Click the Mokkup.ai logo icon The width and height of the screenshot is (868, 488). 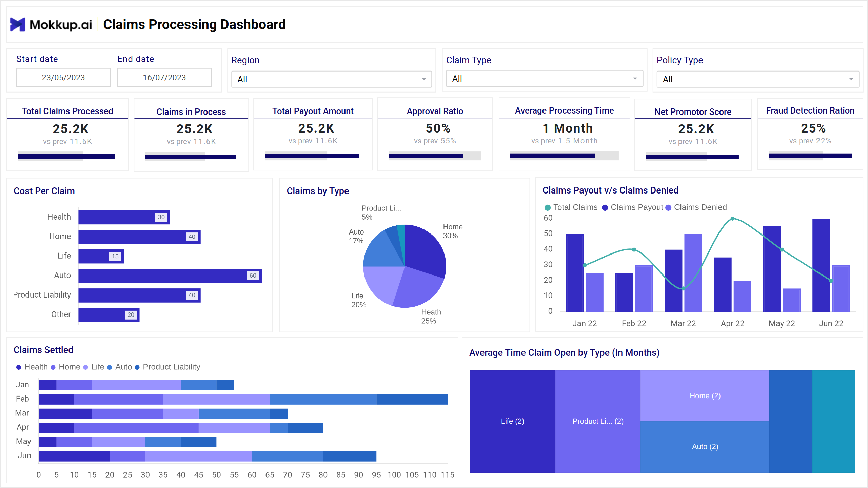(x=17, y=24)
